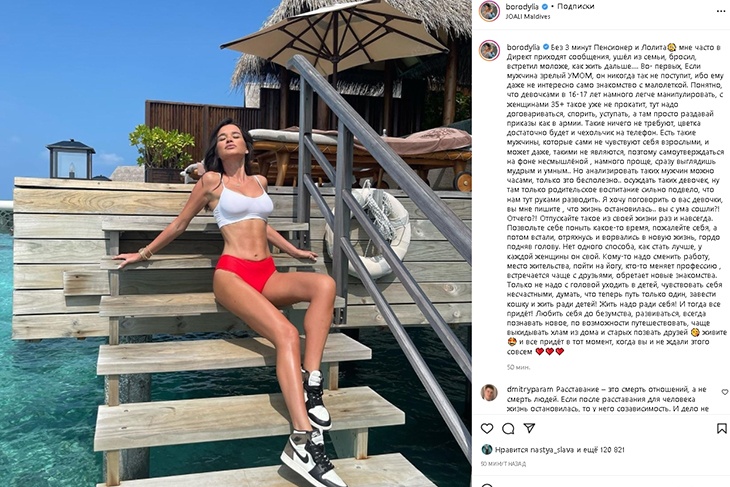Open the JOALI Maldives location link
Viewport: 730px width, 487px height.
pyautogui.click(x=528, y=16)
